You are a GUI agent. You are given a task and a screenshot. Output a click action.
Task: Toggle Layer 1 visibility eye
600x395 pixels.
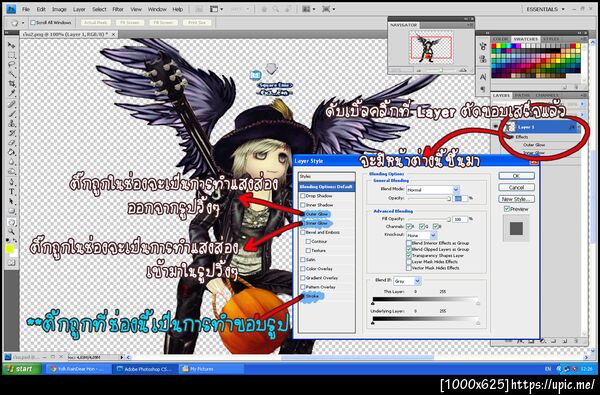[x=496, y=127]
